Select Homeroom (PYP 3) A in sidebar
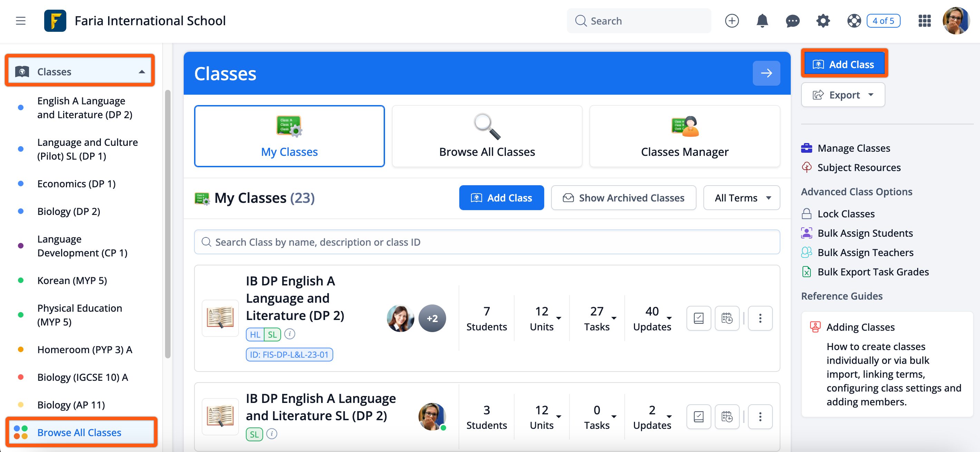Viewport: 980px width, 452px height. pyautogui.click(x=85, y=349)
